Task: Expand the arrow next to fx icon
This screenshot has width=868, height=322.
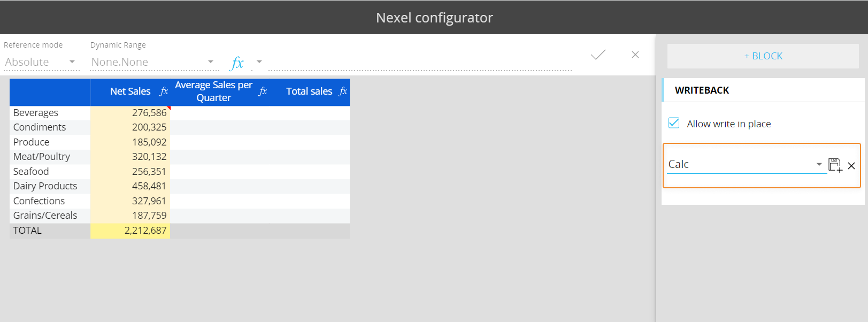Action: pos(259,62)
